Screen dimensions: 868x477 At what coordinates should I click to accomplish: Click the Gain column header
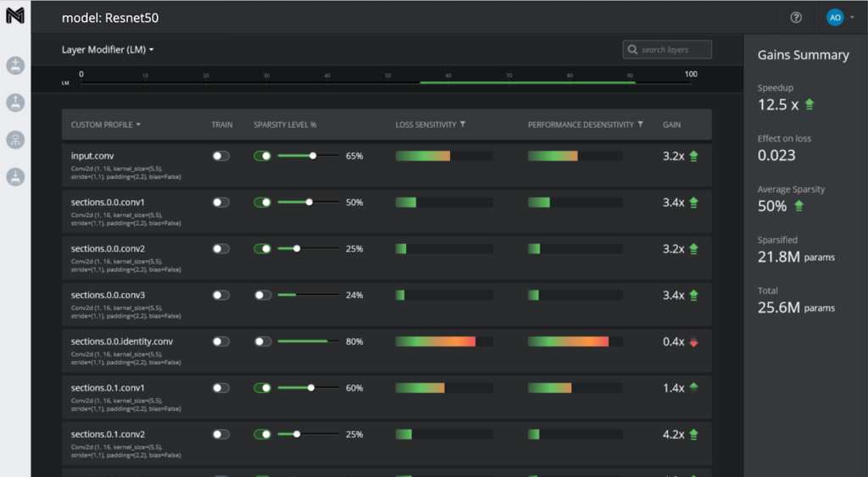pos(671,125)
